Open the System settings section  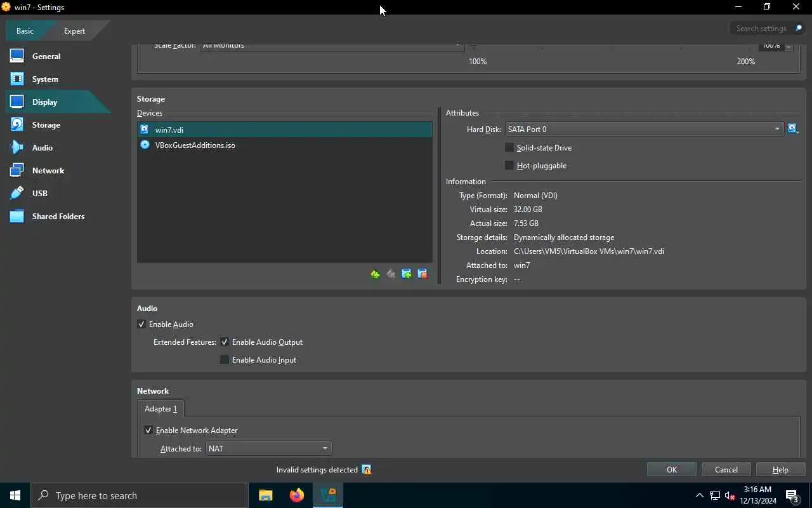pyautogui.click(x=45, y=79)
